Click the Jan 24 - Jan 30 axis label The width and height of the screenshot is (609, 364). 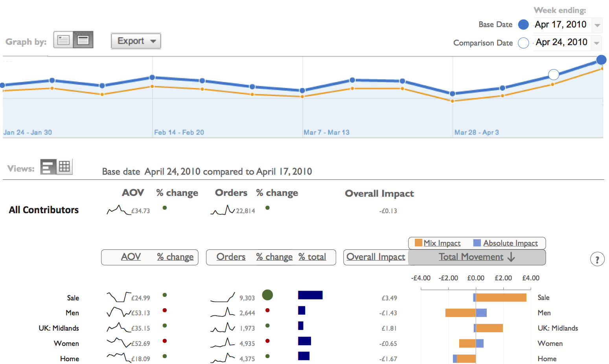point(28,132)
